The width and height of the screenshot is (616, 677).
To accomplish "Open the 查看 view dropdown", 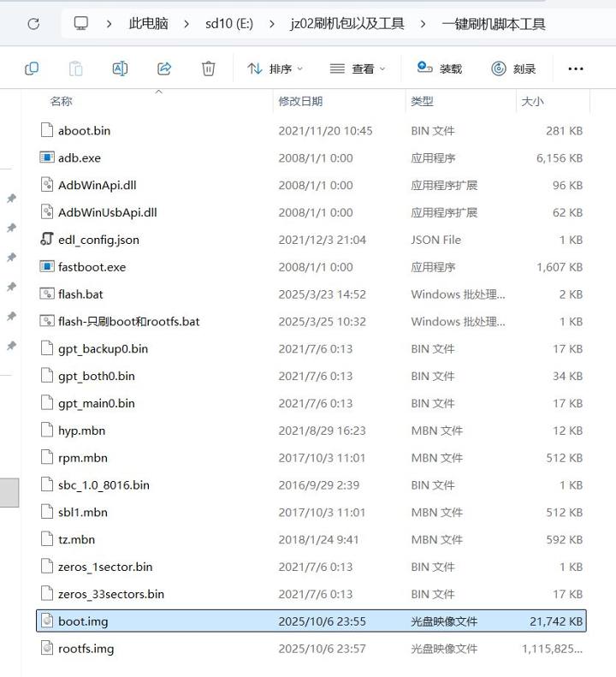I will pyautogui.click(x=358, y=68).
